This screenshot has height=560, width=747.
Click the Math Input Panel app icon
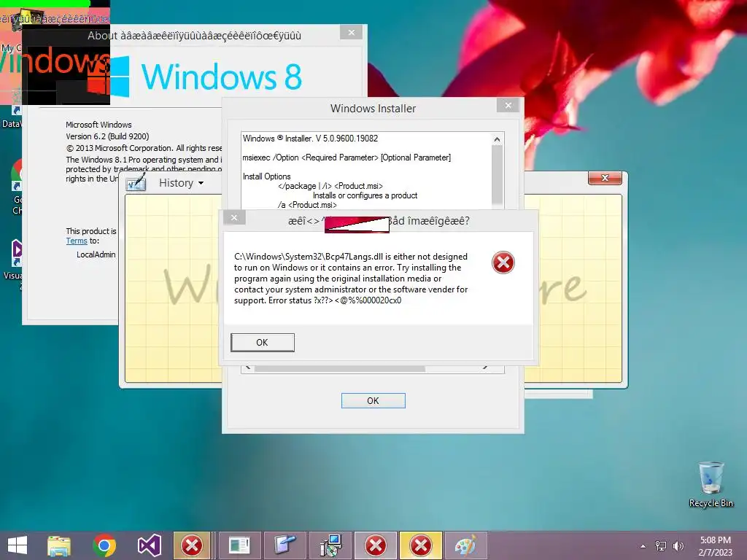[x=136, y=182]
